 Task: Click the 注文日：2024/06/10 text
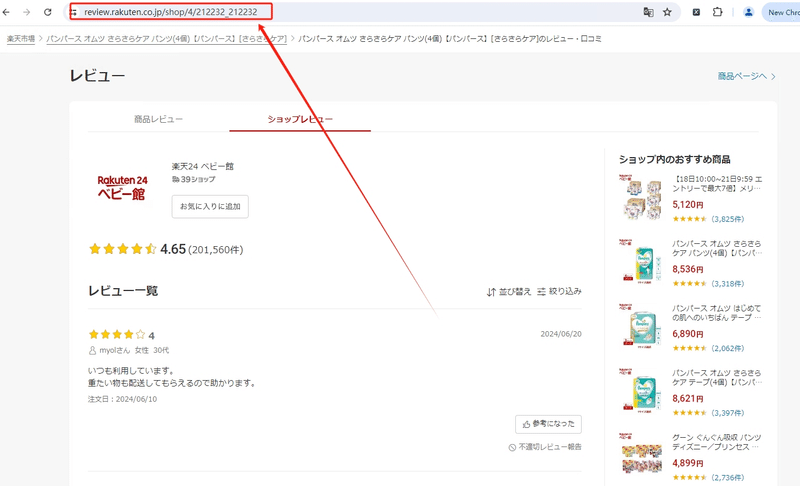[122, 399]
